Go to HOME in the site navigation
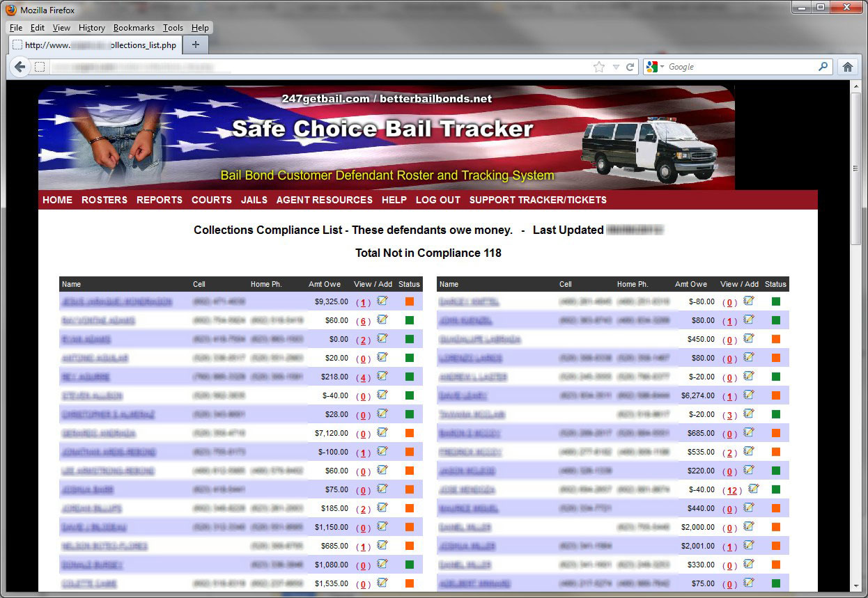This screenshot has height=598, width=868. tap(57, 200)
